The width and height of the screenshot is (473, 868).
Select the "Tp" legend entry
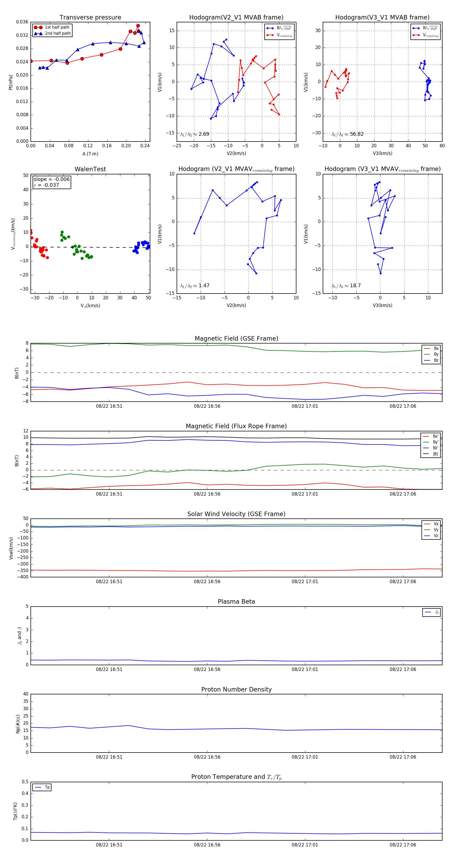pyautogui.click(x=42, y=787)
